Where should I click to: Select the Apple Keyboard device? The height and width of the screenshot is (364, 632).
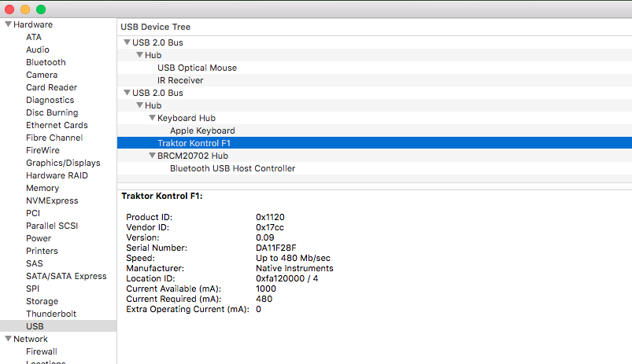pyautogui.click(x=202, y=131)
